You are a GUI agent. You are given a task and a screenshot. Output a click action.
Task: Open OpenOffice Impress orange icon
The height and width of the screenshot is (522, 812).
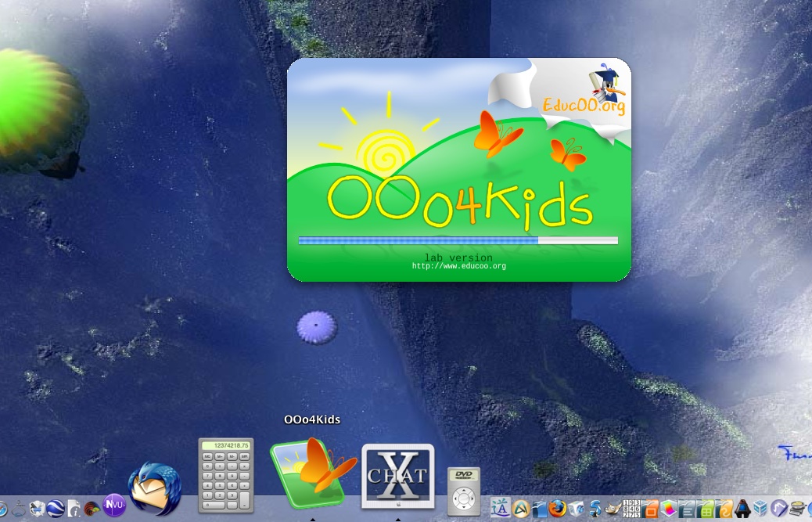(650, 509)
